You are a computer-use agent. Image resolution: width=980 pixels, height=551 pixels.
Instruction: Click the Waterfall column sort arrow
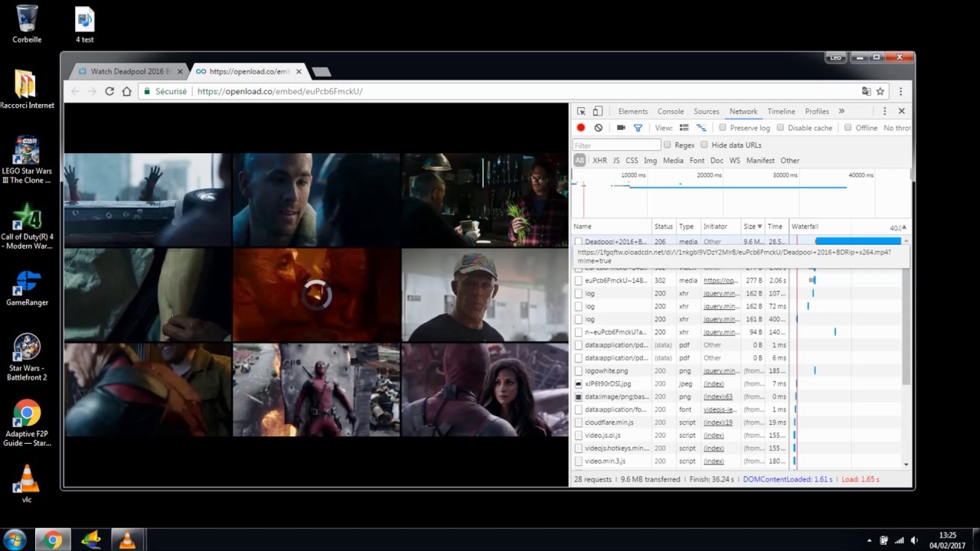click(903, 227)
